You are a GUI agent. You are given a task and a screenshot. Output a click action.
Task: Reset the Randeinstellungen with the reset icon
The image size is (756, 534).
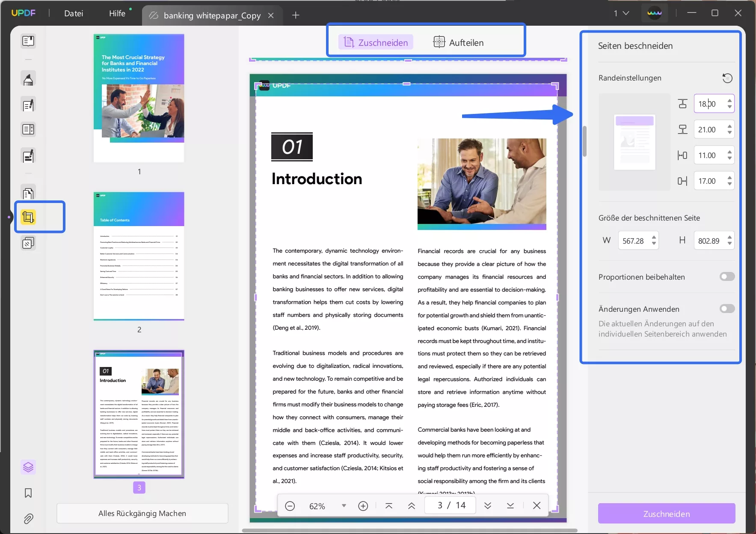point(727,78)
